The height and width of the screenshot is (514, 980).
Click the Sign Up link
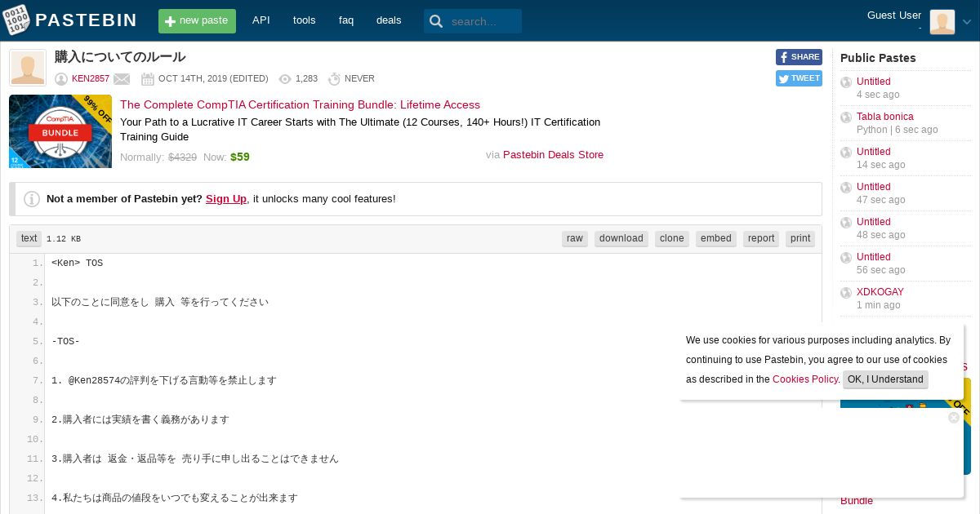pos(226,198)
